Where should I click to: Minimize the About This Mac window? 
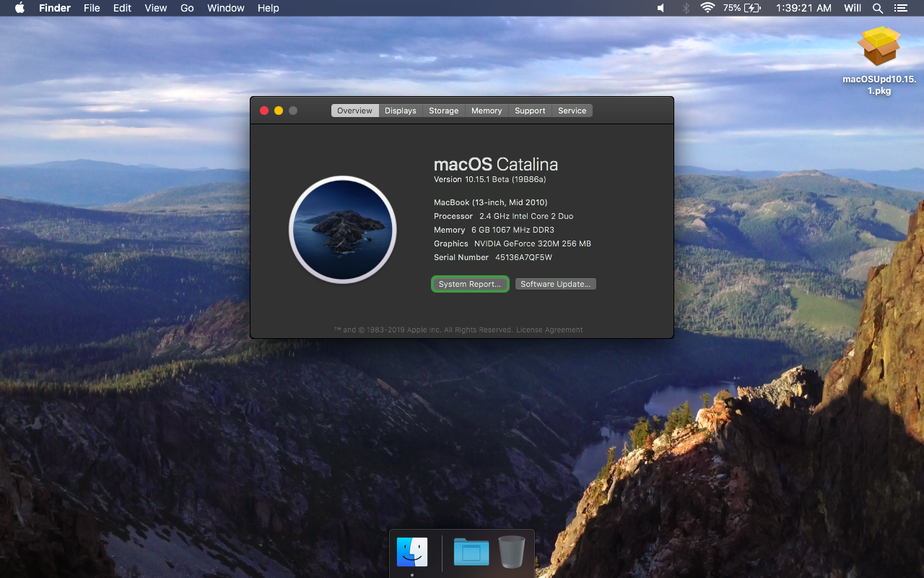[x=279, y=111]
